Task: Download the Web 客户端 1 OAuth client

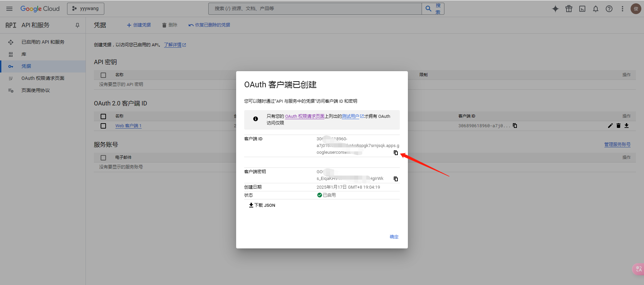Action: click(627, 126)
